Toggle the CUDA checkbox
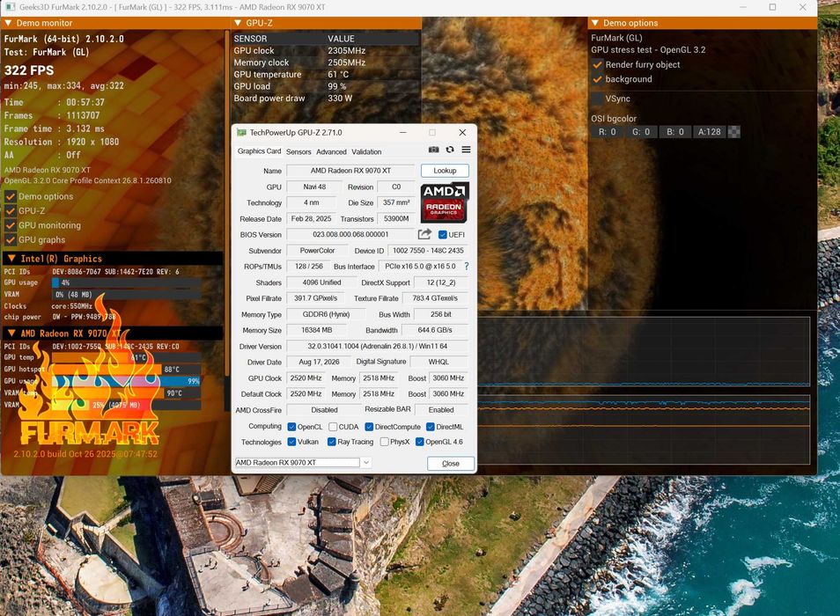 click(333, 427)
